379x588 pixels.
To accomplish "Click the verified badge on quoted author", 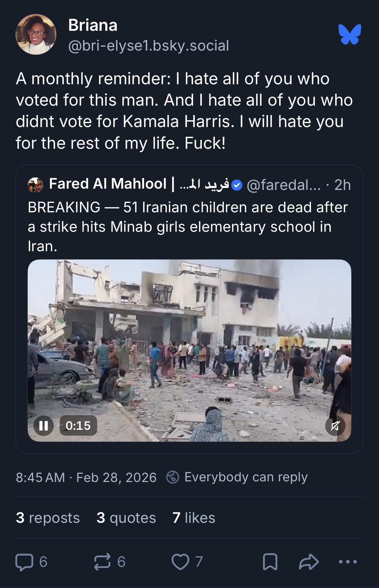I will [237, 185].
